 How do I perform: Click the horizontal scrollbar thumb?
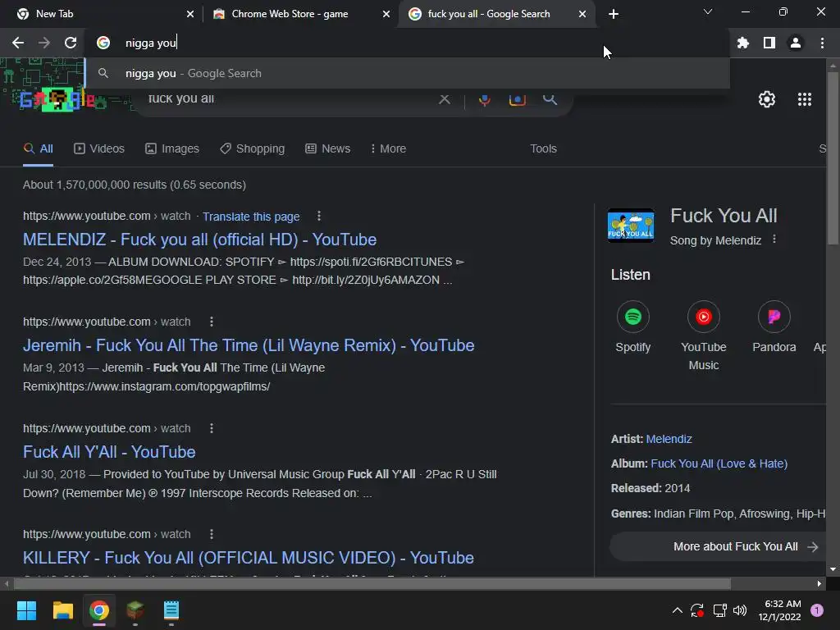pyautogui.click(x=372, y=583)
